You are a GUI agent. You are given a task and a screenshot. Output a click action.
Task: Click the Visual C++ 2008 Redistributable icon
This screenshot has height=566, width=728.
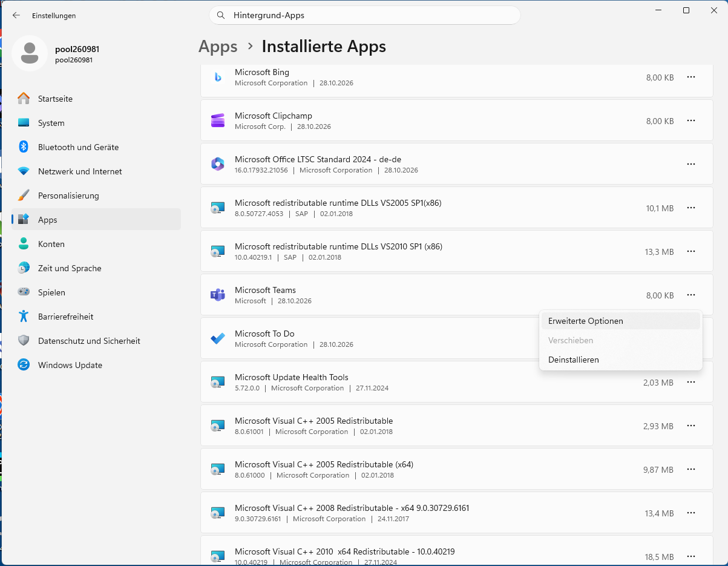[x=218, y=513]
